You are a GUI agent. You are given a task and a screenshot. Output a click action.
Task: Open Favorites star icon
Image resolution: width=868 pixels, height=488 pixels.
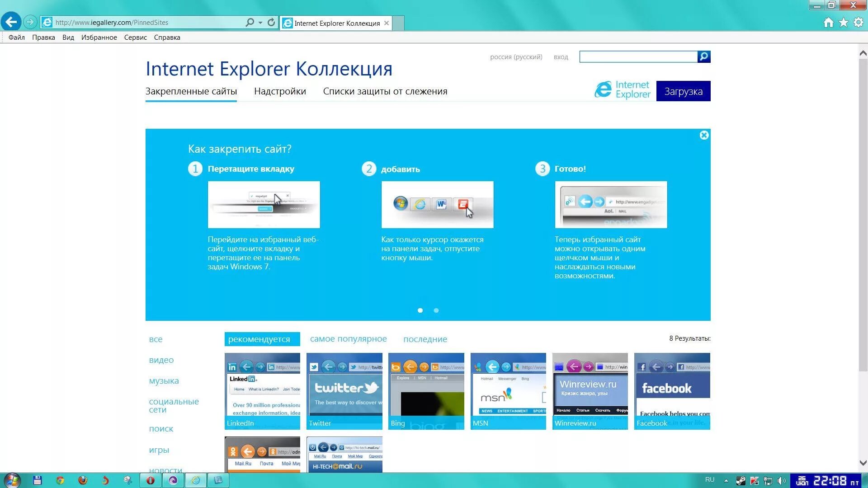843,22
